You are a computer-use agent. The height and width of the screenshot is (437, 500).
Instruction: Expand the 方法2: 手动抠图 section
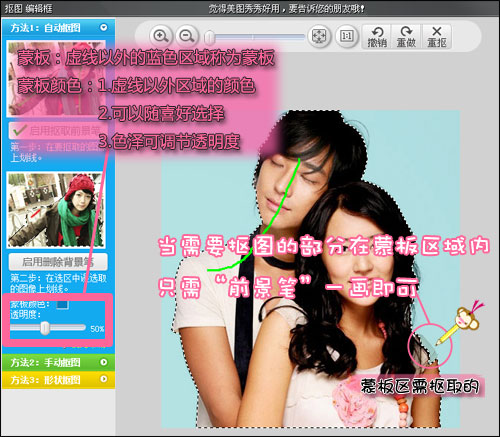tap(104, 362)
